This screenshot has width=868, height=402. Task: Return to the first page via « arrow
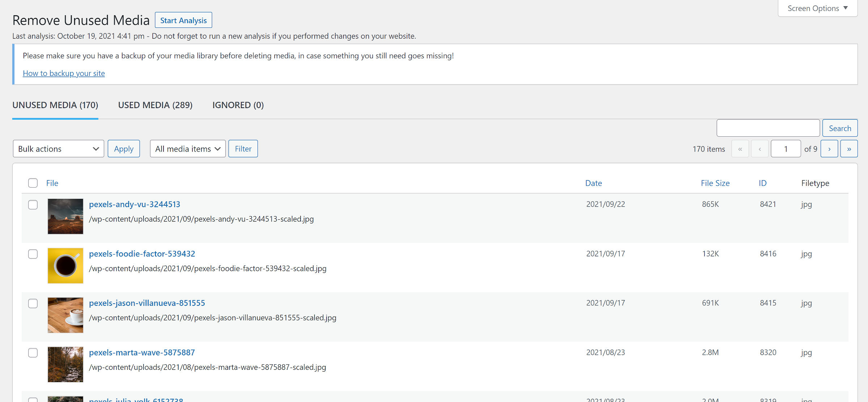point(740,149)
